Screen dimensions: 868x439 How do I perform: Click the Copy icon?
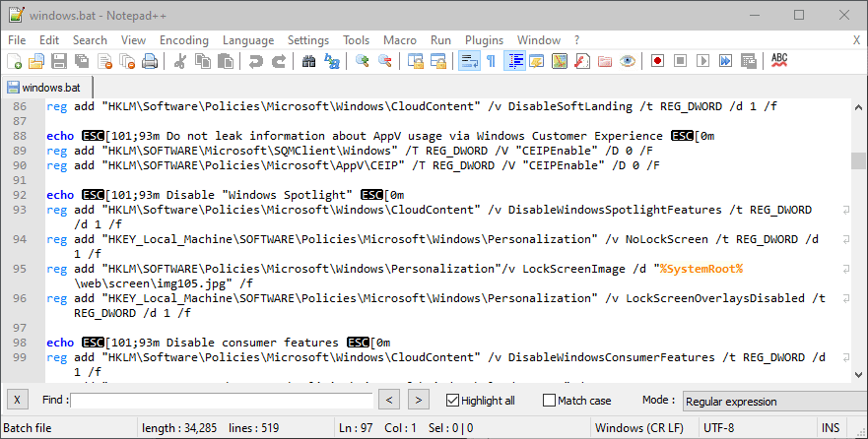click(x=202, y=61)
